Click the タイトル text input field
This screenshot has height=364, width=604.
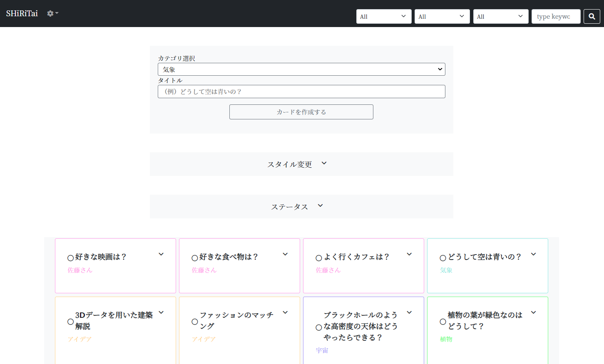(301, 91)
